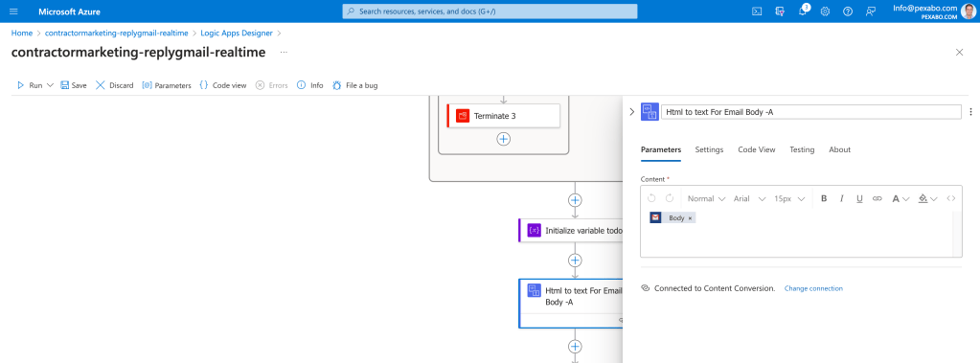This screenshot has width=980, height=363.
Task: Toggle underline formatting
Action: (x=859, y=198)
